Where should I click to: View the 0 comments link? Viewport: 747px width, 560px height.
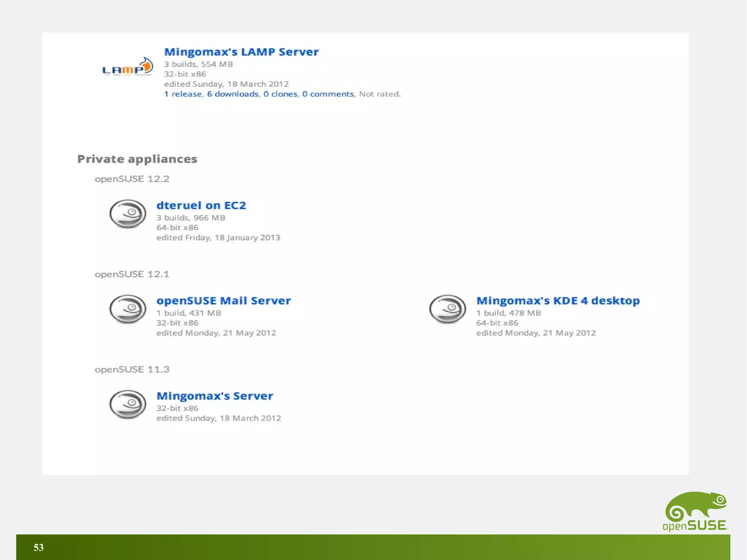(x=328, y=94)
